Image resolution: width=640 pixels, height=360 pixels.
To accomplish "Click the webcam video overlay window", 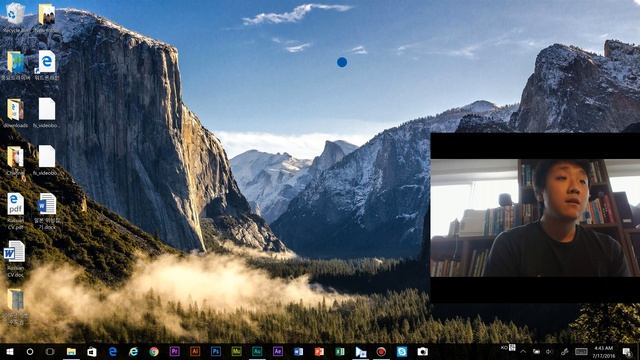I will click(x=535, y=218).
